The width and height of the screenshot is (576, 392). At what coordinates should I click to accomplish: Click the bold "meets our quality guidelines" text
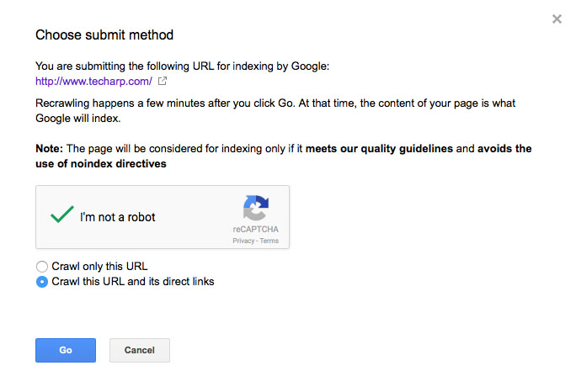(x=379, y=149)
